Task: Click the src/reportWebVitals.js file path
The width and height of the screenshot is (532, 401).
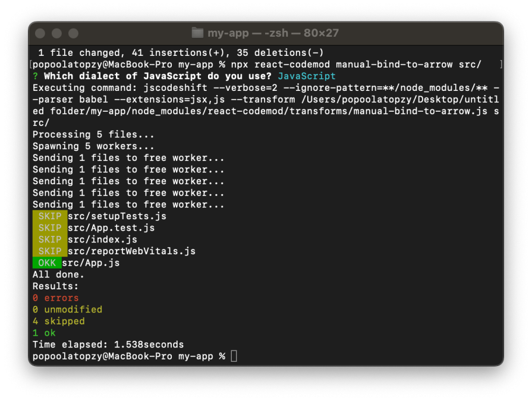Action: [x=131, y=251]
